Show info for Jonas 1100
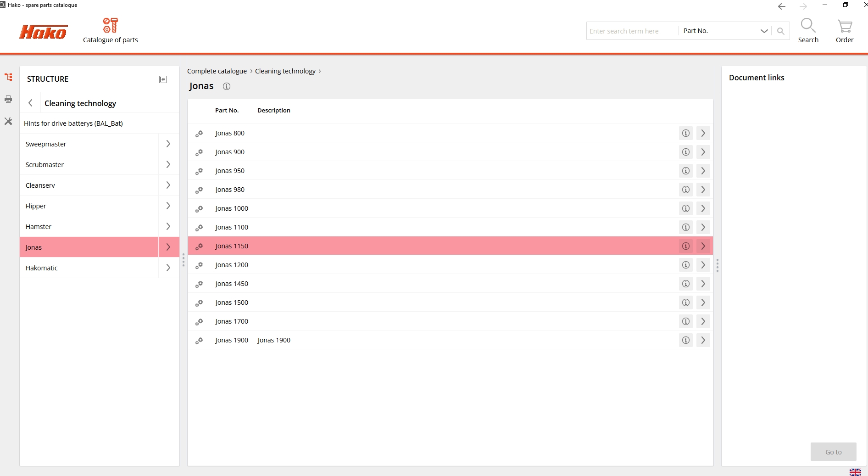Image resolution: width=868 pixels, height=476 pixels. click(x=685, y=227)
